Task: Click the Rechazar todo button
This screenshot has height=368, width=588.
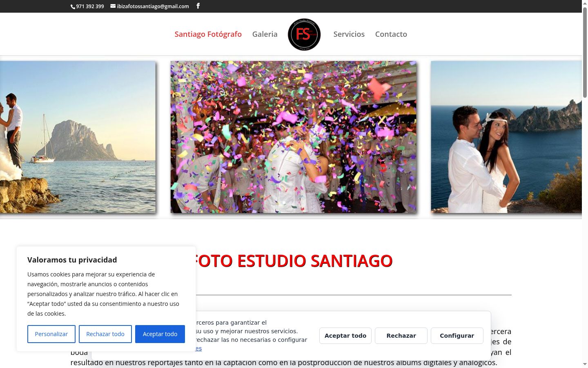Action: click(105, 334)
